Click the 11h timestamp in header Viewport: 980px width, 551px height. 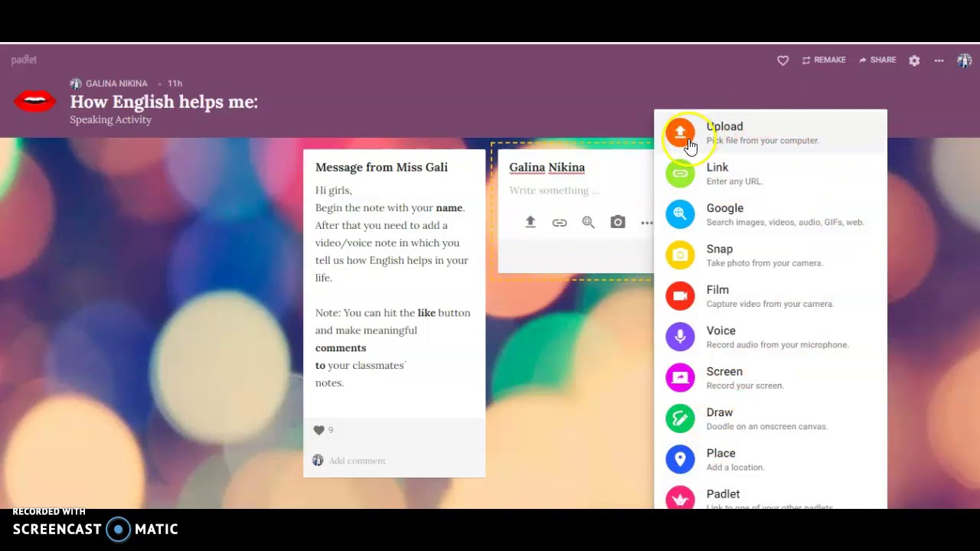tap(175, 83)
